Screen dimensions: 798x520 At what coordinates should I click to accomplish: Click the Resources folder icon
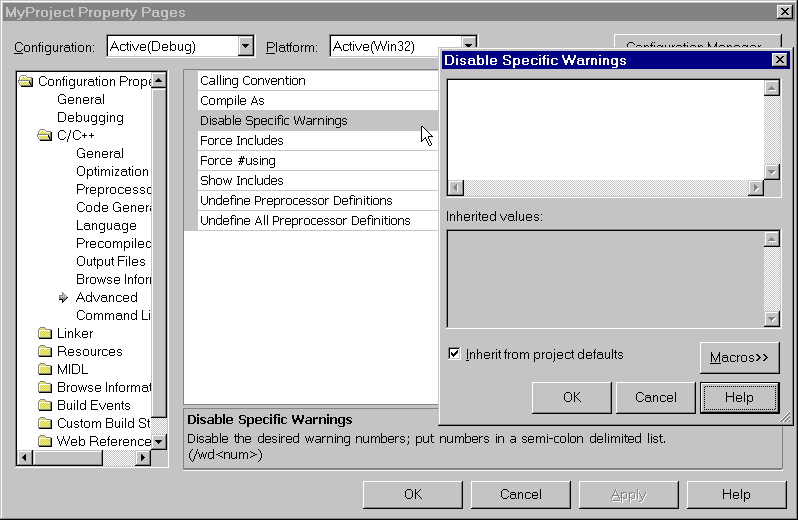pyautogui.click(x=45, y=352)
